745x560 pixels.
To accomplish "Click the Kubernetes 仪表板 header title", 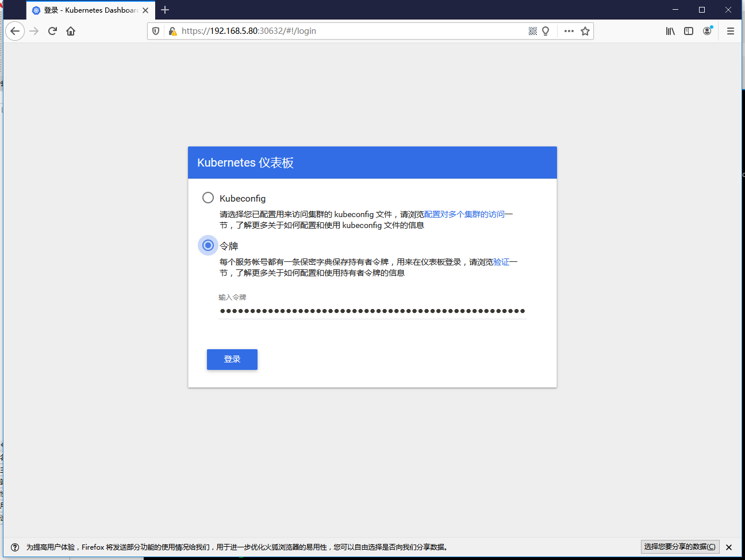I will 245,163.
